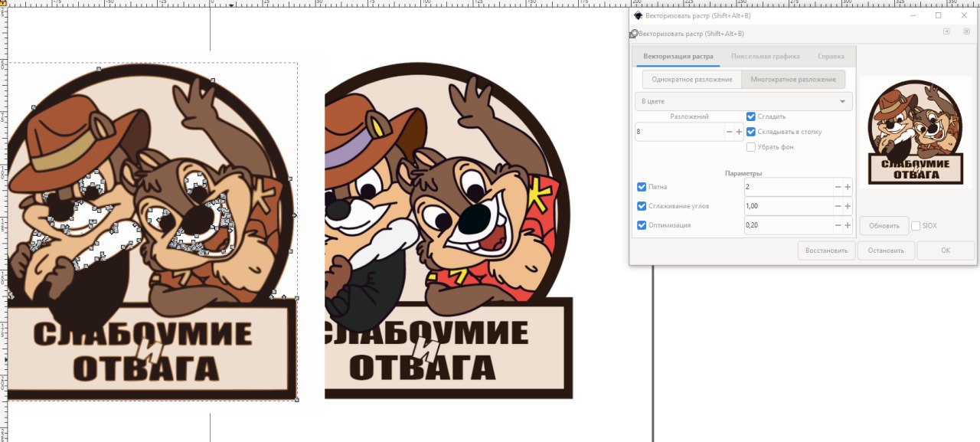Click the panel header arrow icon
Image resolution: width=980 pixels, height=442 pixels.
(x=946, y=31)
